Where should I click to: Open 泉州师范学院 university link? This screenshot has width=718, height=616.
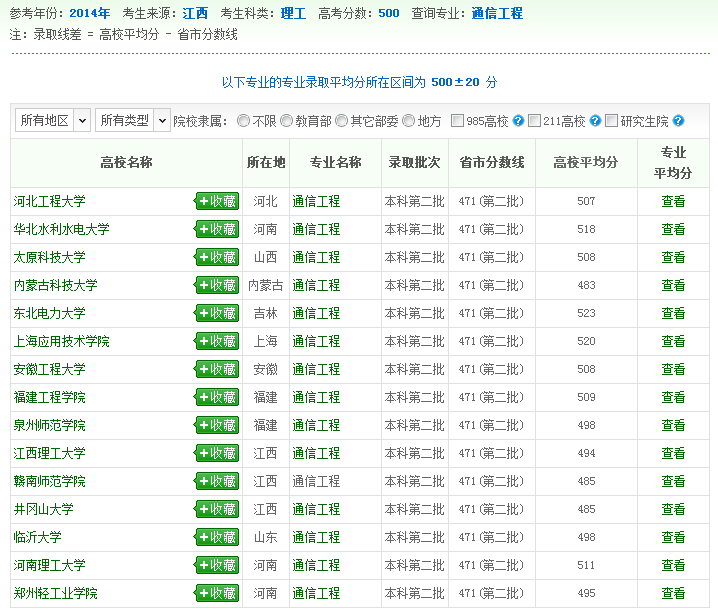49,425
